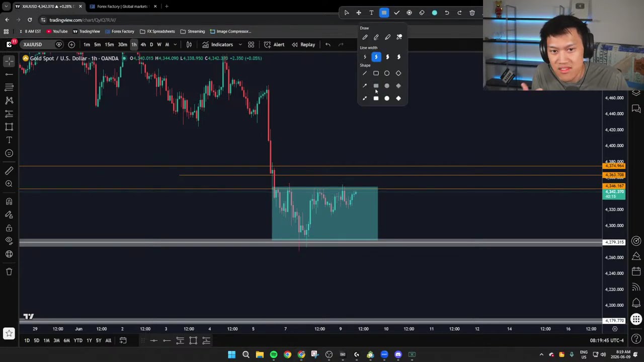Choose the semi-transparent filled circle shape
The image size is (644, 362).
point(387,86)
